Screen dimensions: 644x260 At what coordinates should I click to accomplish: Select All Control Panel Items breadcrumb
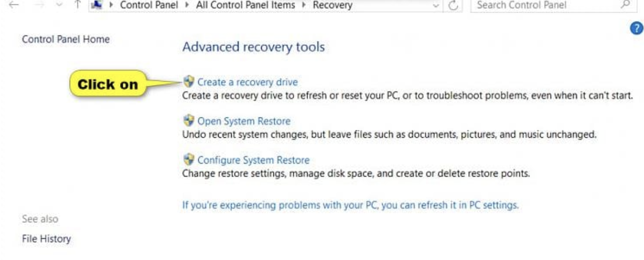[246, 5]
